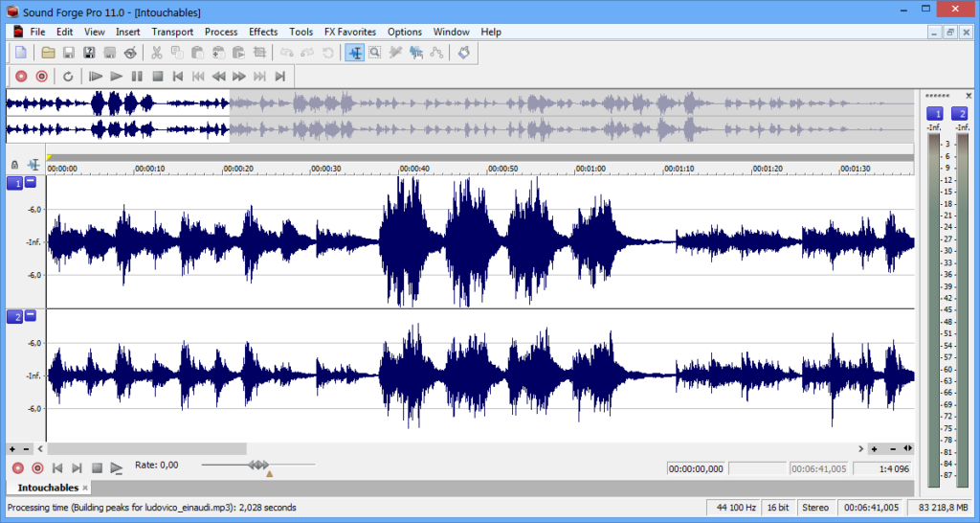Image resolution: width=980 pixels, height=523 pixels.
Task: Click the Copy icon in the toolbar
Action: coord(177,53)
